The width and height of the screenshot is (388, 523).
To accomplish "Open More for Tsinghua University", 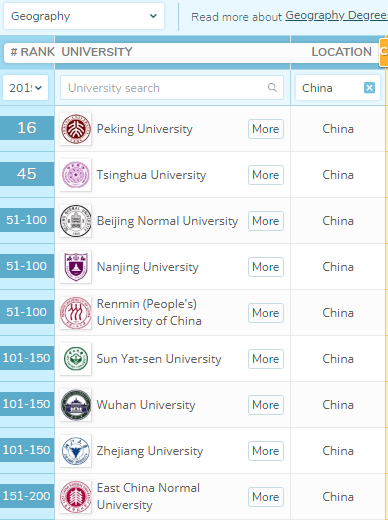I will (266, 175).
